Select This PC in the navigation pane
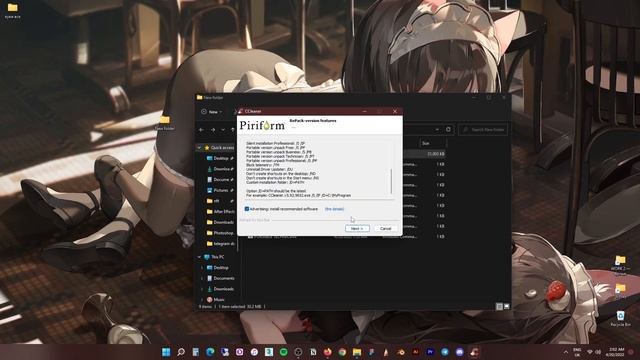 pyautogui.click(x=214, y=257)
